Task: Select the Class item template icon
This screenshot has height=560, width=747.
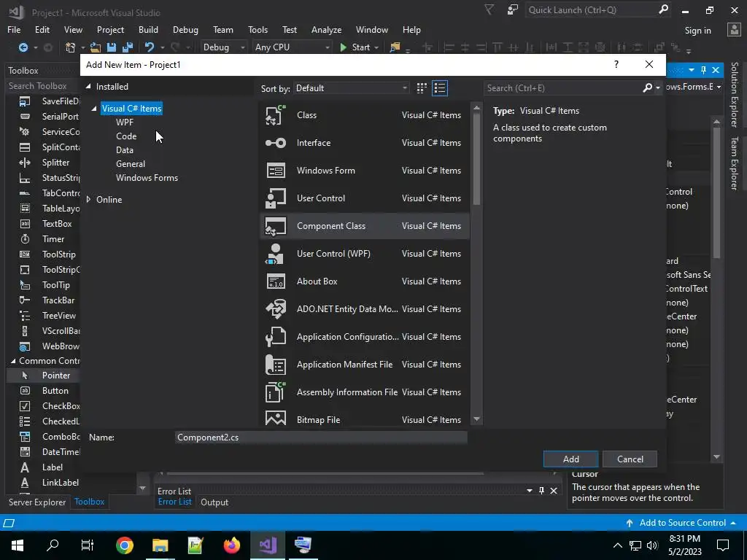Action: tap(275, 115)
